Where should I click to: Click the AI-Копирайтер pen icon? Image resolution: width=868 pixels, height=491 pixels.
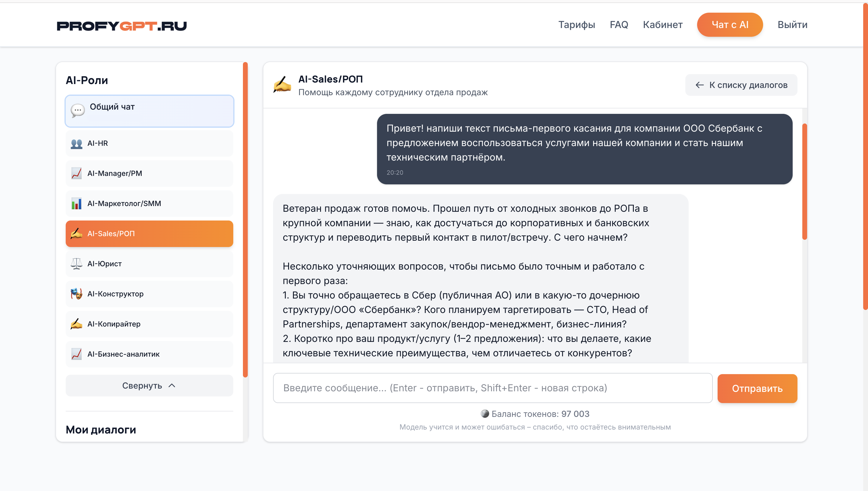click(x=77, y=324)
